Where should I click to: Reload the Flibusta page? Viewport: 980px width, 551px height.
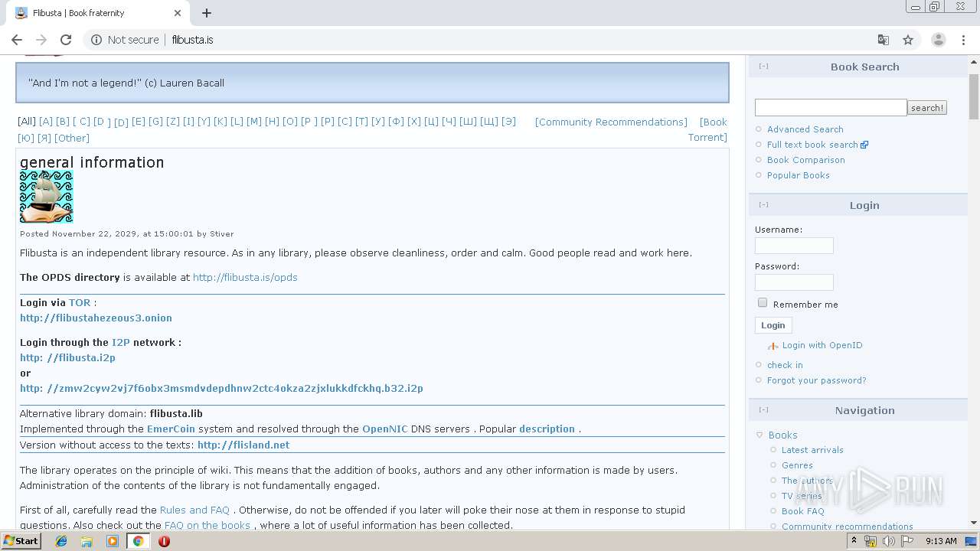[66, 40]
